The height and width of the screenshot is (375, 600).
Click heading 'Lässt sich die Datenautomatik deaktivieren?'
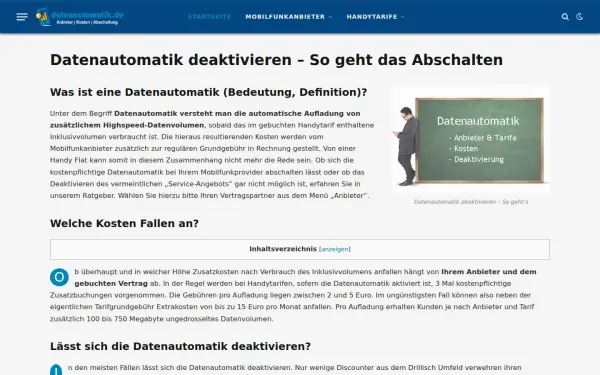coord(180,346)
